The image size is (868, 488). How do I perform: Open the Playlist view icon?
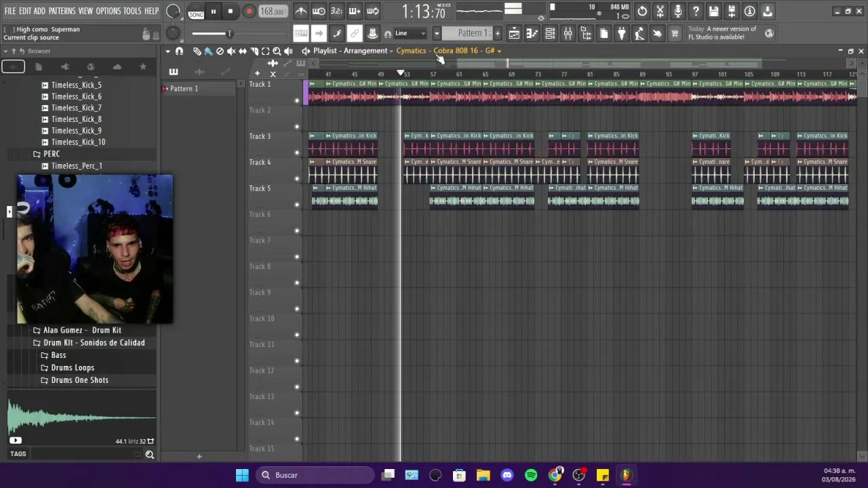(514, 33)
